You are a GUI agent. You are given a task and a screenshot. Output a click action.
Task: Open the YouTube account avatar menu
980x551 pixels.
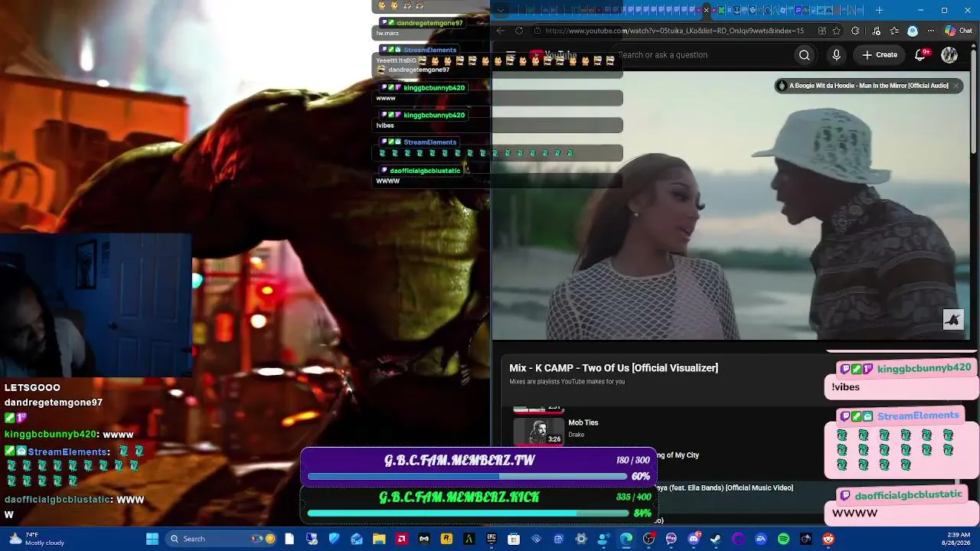[x=949, y=55]
